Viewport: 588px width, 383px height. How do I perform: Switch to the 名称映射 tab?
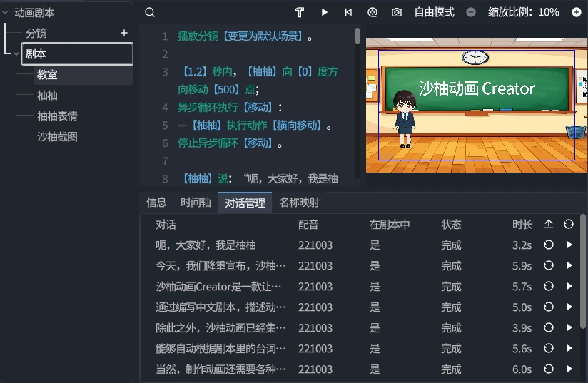click(299, 203)
